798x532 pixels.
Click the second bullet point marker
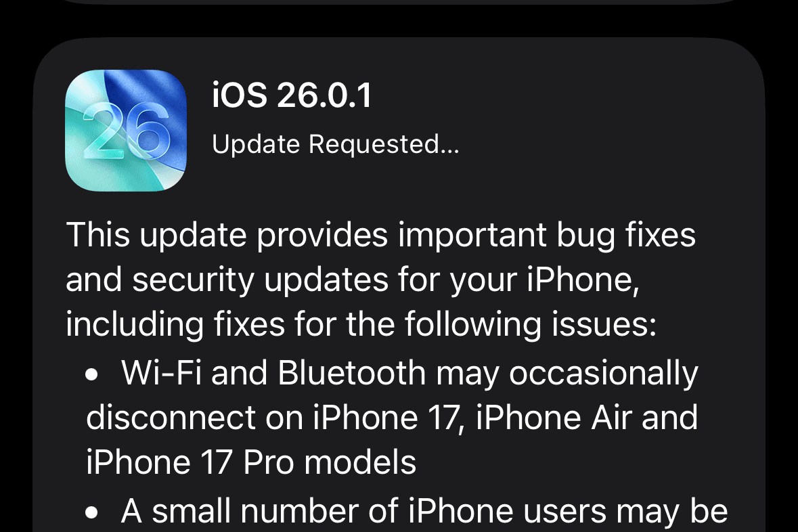[91, 513]
